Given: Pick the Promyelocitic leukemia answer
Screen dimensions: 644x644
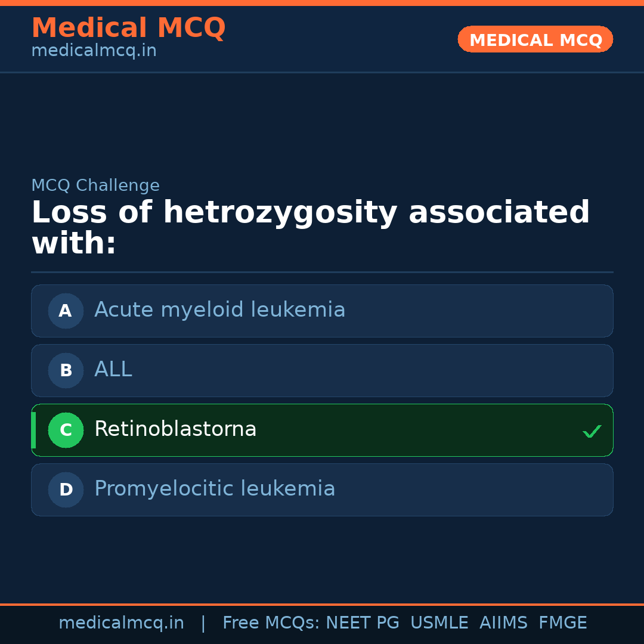Looking at the screenshot, I should coord(215,489).
